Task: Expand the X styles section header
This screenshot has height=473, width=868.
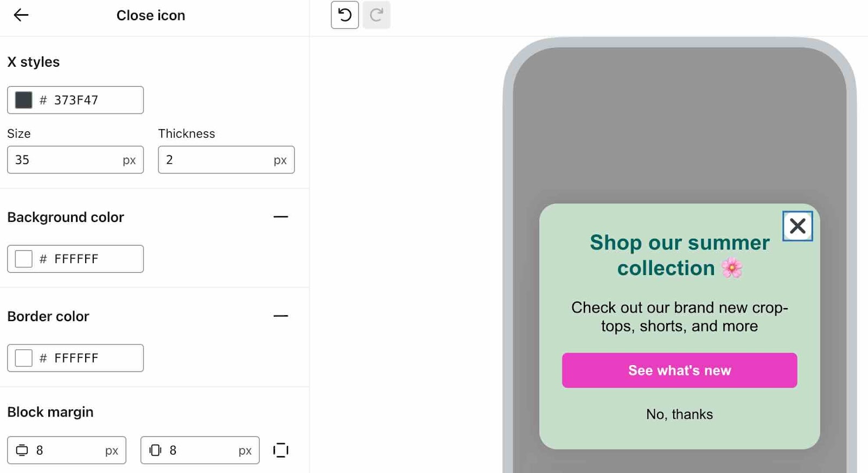Action: coord(33,61)
